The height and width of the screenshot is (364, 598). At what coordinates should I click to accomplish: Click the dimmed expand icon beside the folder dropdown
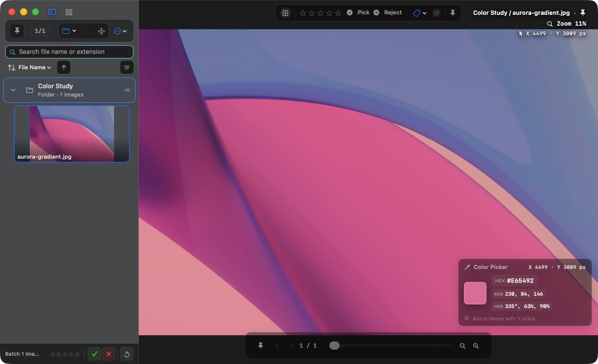click(87, 31)
